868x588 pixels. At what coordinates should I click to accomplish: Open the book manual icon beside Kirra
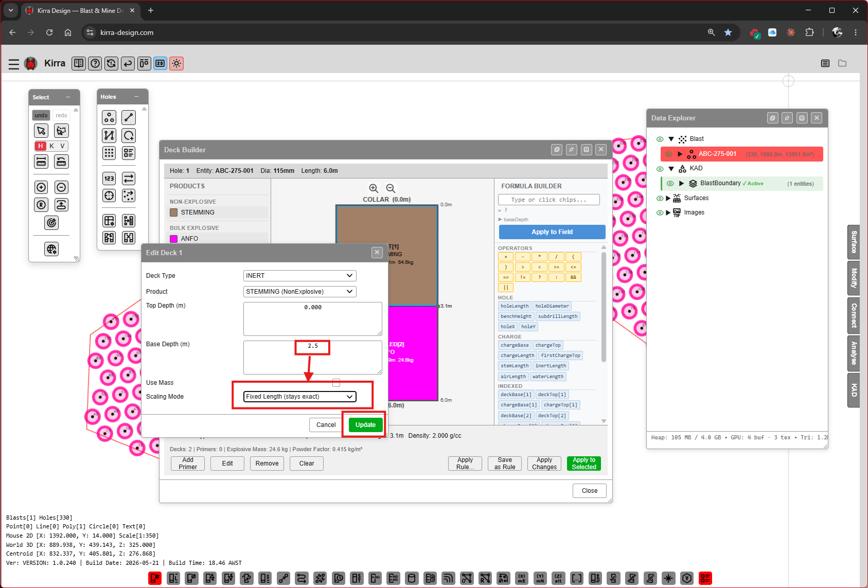click(x=79, y=63)
